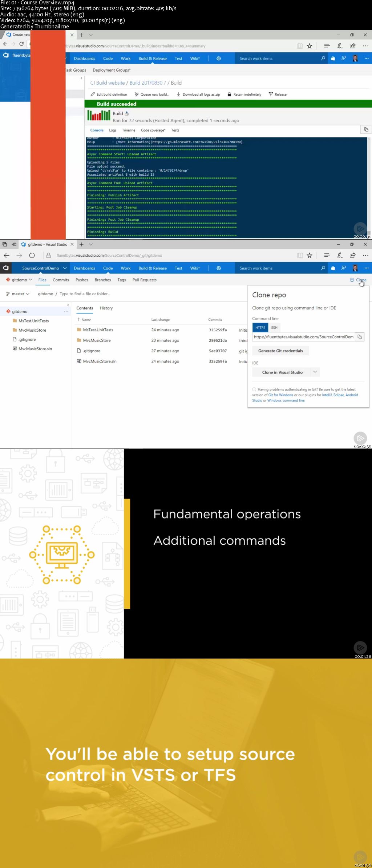Click the Release button in build window
This screenshot has width=372, height=868.
pyautogui.click(x=278, y=94)
